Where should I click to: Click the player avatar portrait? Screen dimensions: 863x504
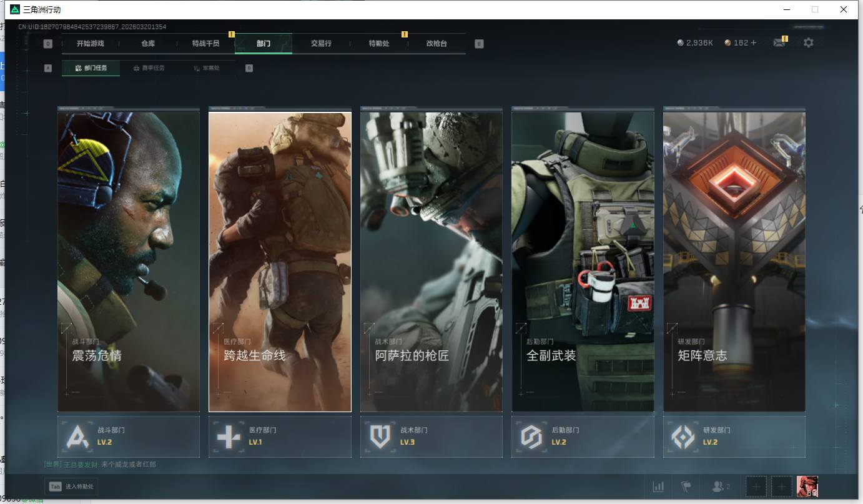807,487
